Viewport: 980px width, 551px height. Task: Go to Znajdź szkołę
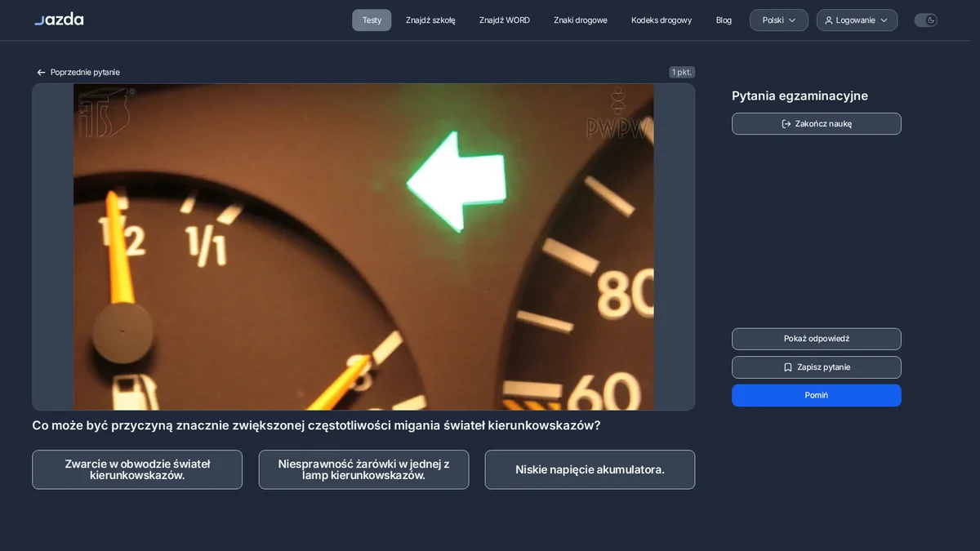(430, 20)
